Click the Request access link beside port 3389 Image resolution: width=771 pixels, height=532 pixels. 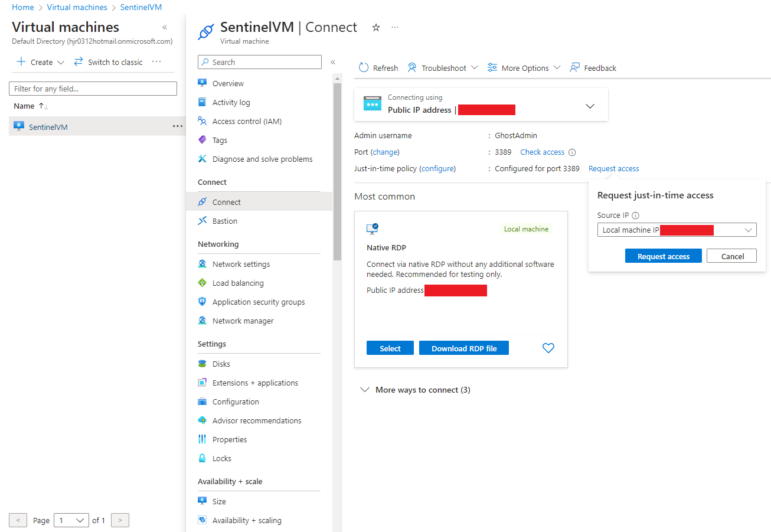[x=614, y=168]
